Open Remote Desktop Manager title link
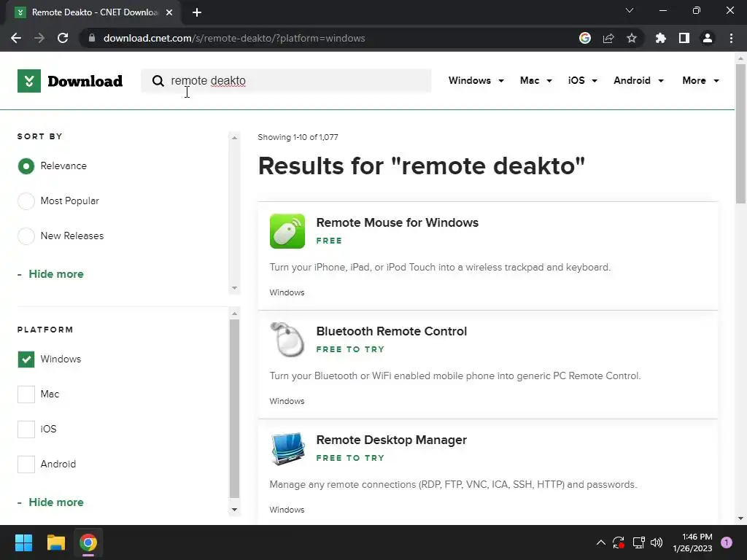 392,440
